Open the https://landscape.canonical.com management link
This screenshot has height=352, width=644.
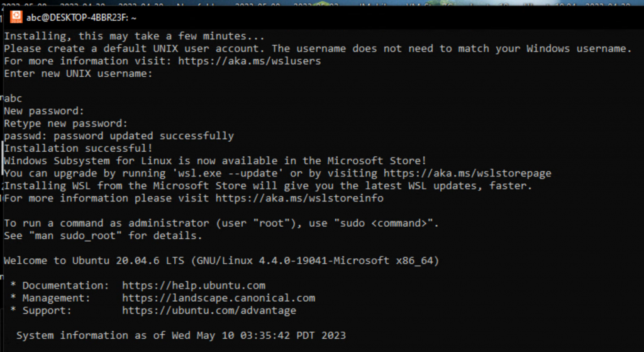218,298
